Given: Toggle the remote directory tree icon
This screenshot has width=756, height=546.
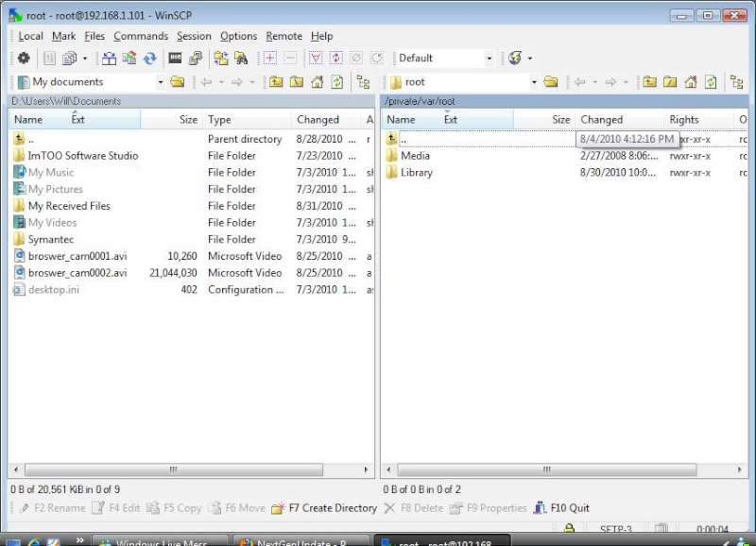Looking at the screenshot, I should 737,82.
